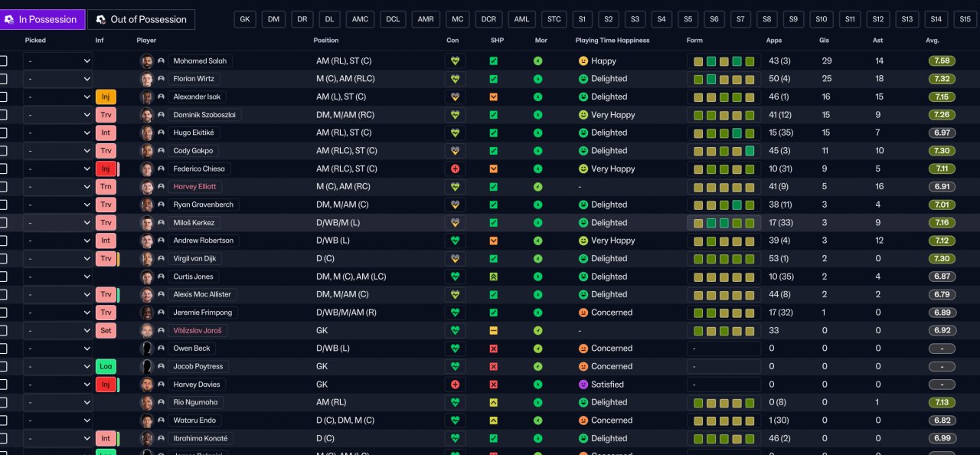The height and width of the screenshot is (455, 980).
Task: Click the Set status badge for Vítězslav Jaroš
Action: point(106,330)
